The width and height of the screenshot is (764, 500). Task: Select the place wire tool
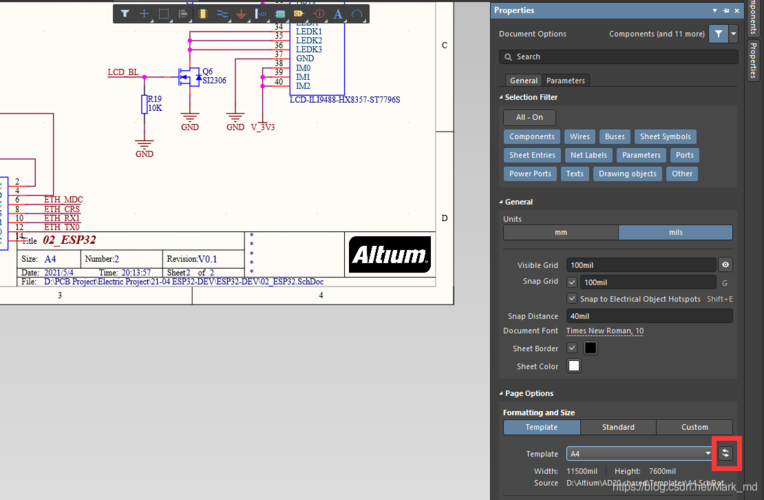click(x=222, y=14)
